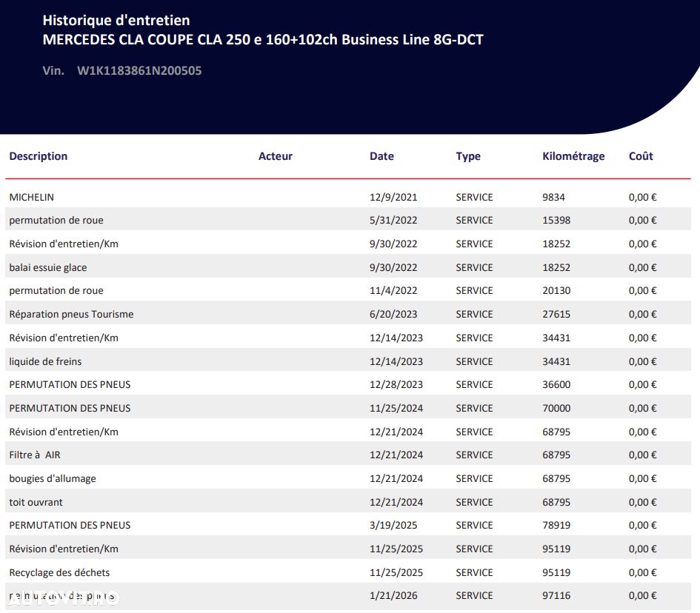Click the Date column header

click(x=381, y=156)
